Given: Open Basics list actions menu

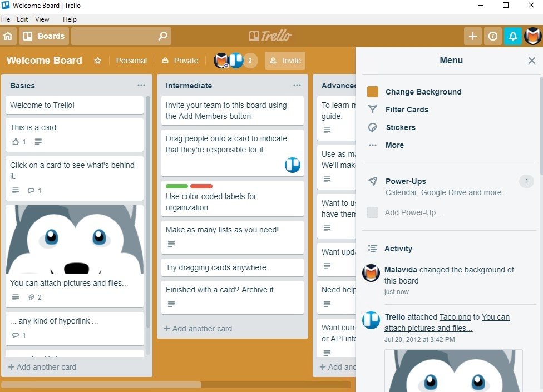Looking at the screenshot, I should [141, 85].
